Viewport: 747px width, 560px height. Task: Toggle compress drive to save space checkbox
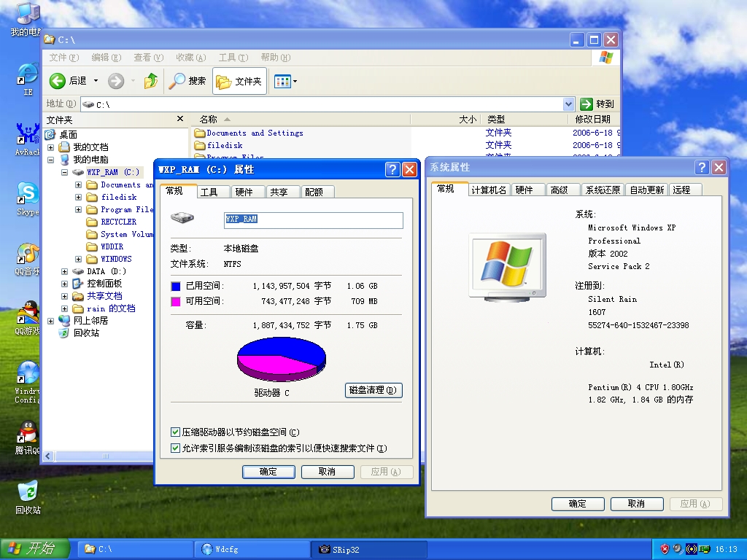point(175,432)
